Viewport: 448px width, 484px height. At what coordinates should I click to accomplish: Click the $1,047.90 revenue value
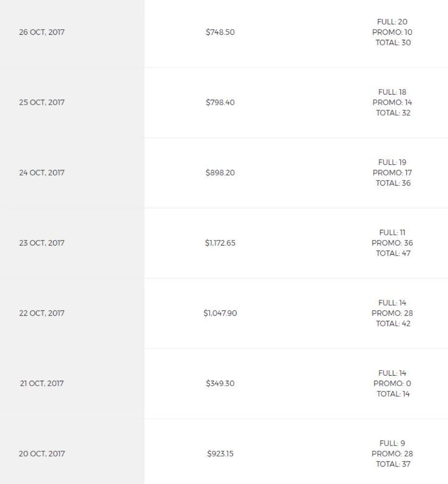(220, 313)
